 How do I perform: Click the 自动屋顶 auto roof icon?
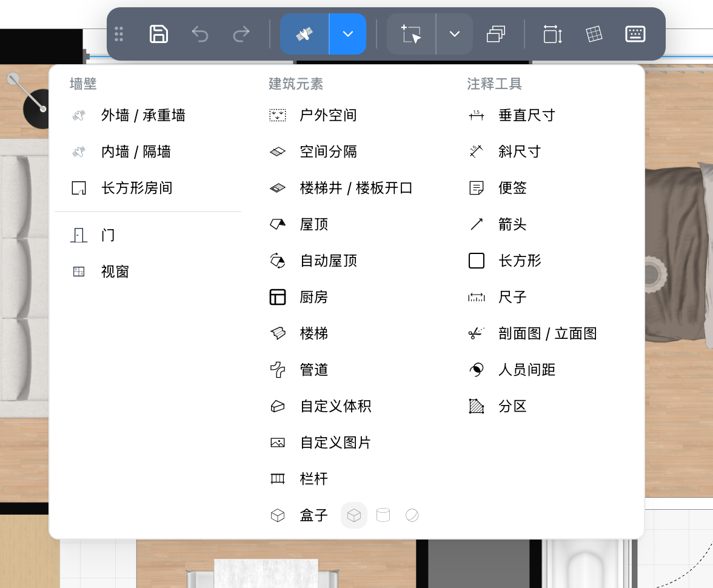[278, 261]
